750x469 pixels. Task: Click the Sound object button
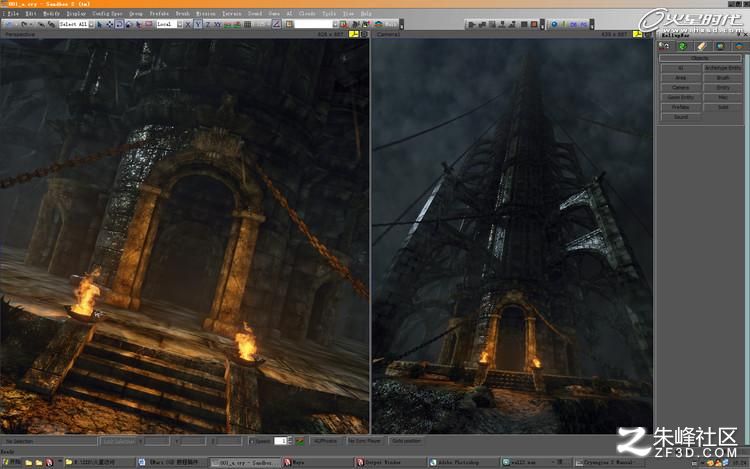(681, 117)
